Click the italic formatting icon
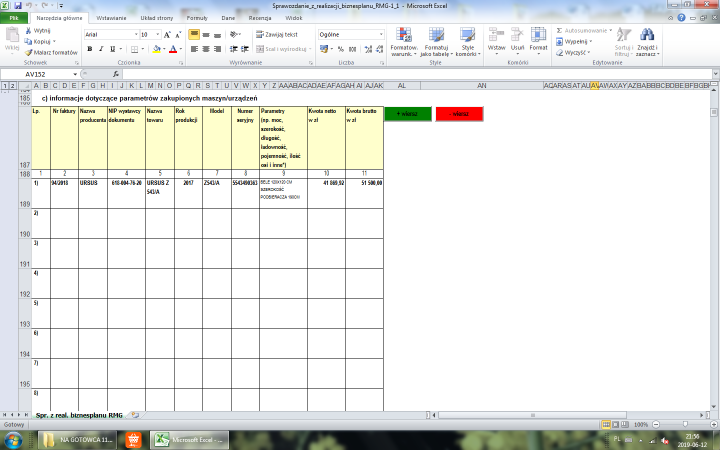720x450 pixels. tap(101, 48)
